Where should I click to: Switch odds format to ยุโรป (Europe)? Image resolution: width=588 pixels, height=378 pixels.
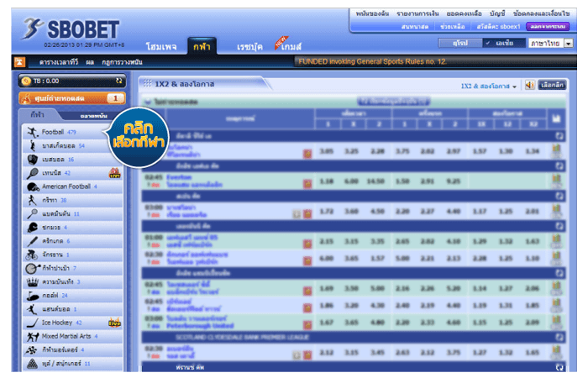460,43
